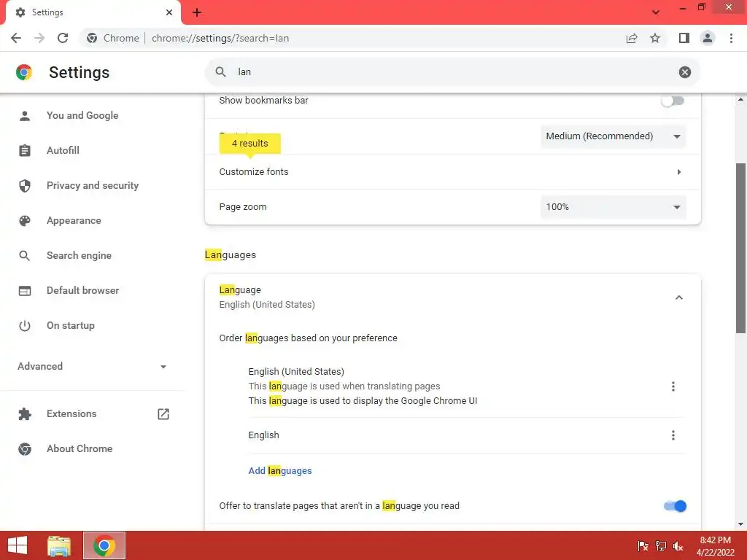Open more actions for the English language row
This screenshot has width=747, height=560.
coord(673,435)
